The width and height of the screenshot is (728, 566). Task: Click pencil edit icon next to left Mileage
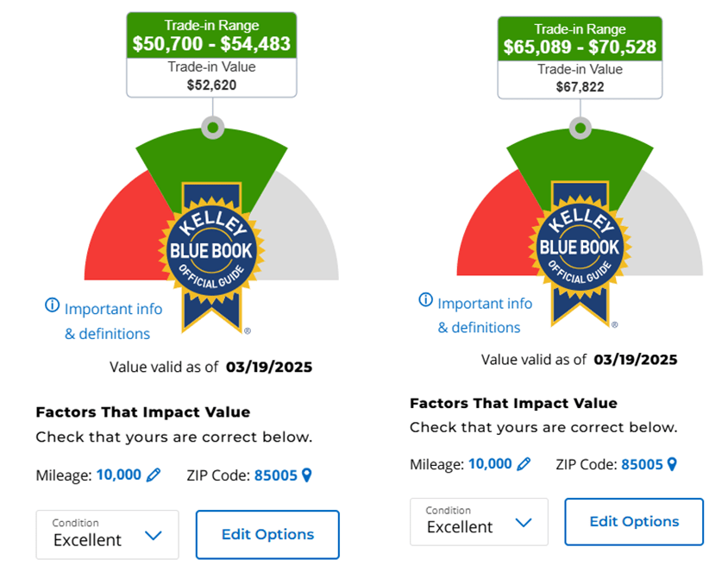pos(154,475)
